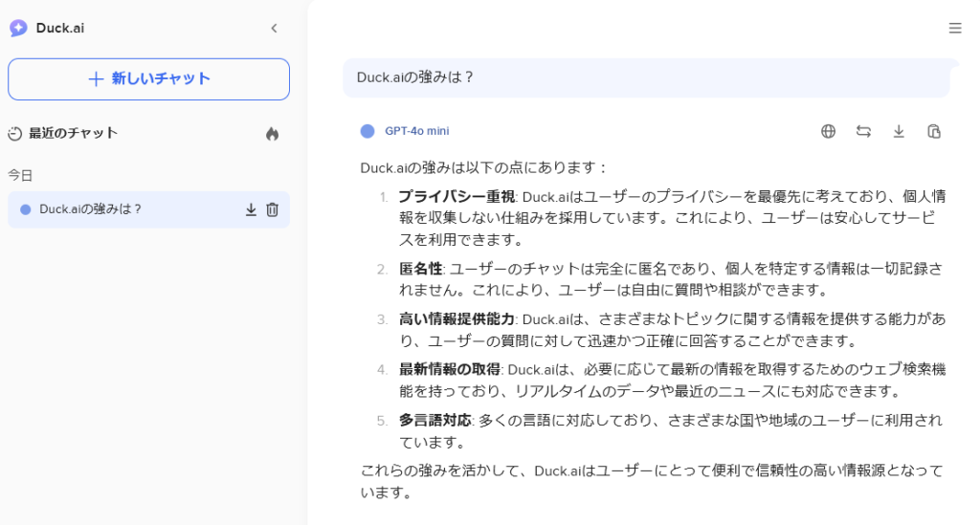Open the hamburger menu at top right

pyautogui.click(x=955, y=28)
